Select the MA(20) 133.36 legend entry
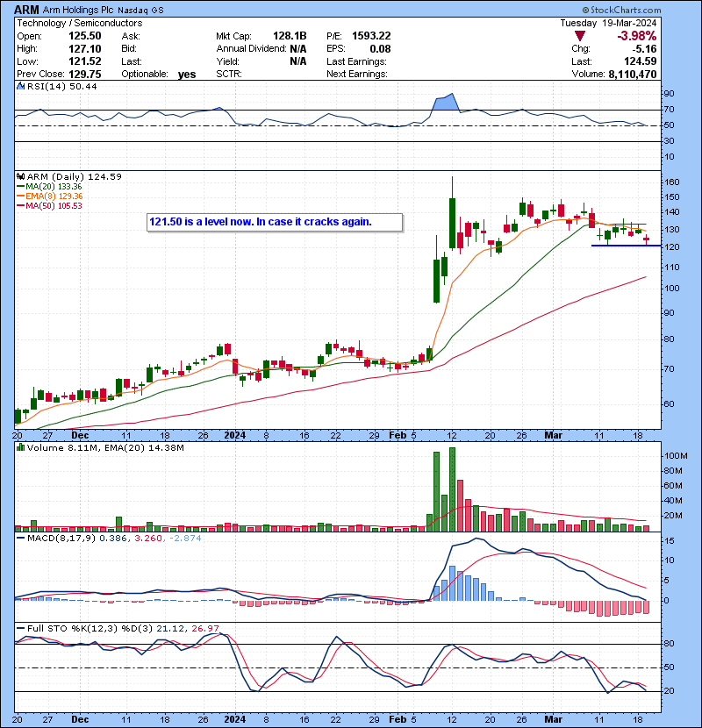Image resolution: width=702 pixels, height=728 pixels. 49,187
